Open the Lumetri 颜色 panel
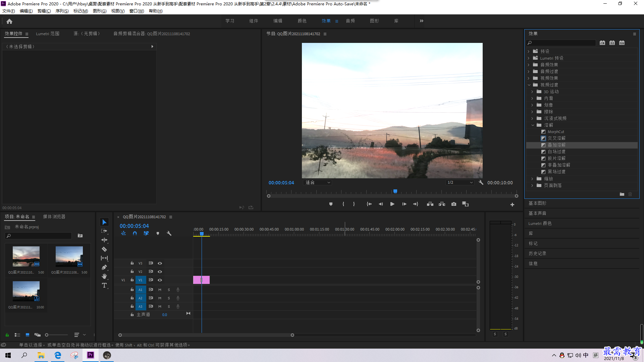The width and height of the screenshot is (644, 362). coord(540,224)
